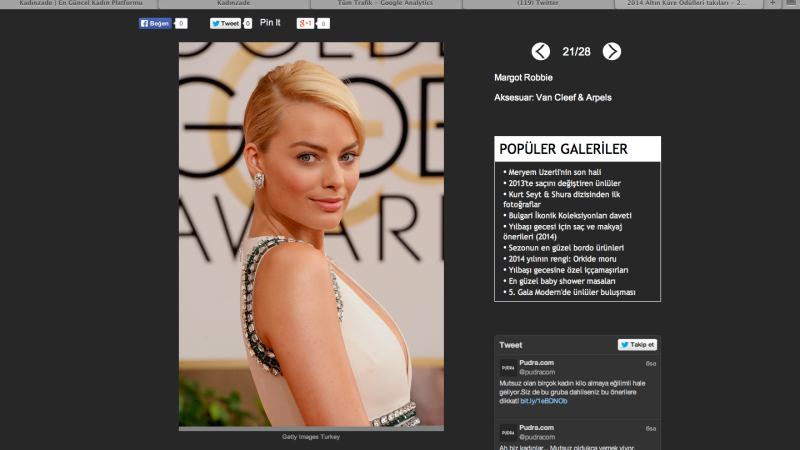This screenshot has height=450, width=800.
Task: Click the bit.ly/1eBDNOb link in tweet
Action: pos(543,401)
